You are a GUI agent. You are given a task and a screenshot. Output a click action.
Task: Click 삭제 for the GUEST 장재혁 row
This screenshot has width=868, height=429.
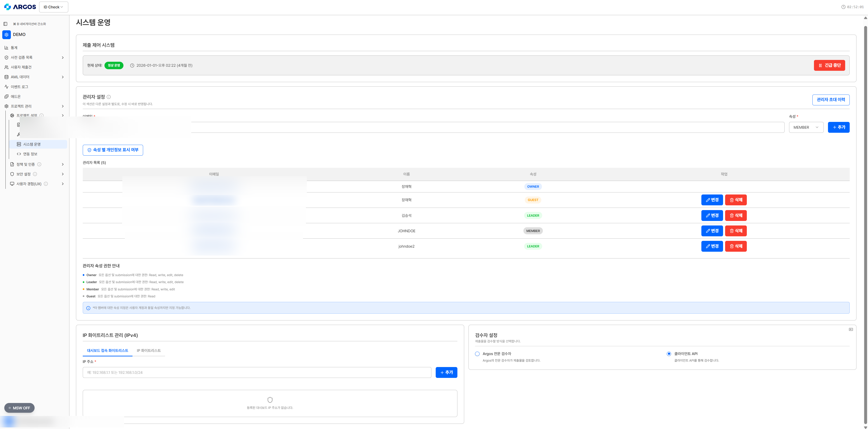(x=736, y=200)
